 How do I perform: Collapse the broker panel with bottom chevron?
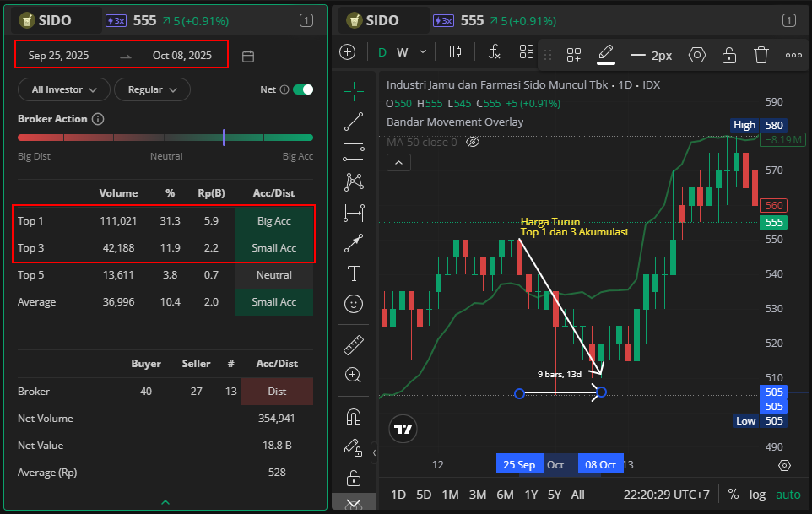pos(165,502)
